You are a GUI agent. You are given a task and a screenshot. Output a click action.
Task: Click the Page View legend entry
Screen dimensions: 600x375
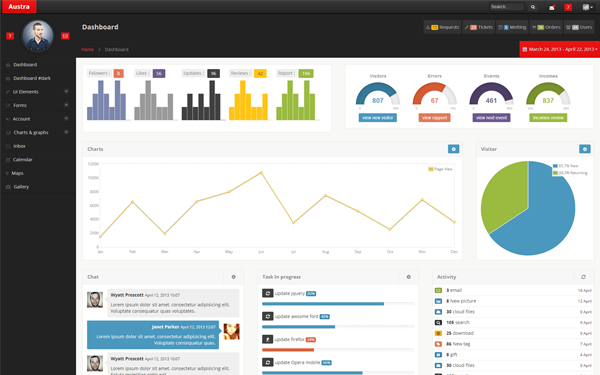pyautogui.click(x=440, y=169)
